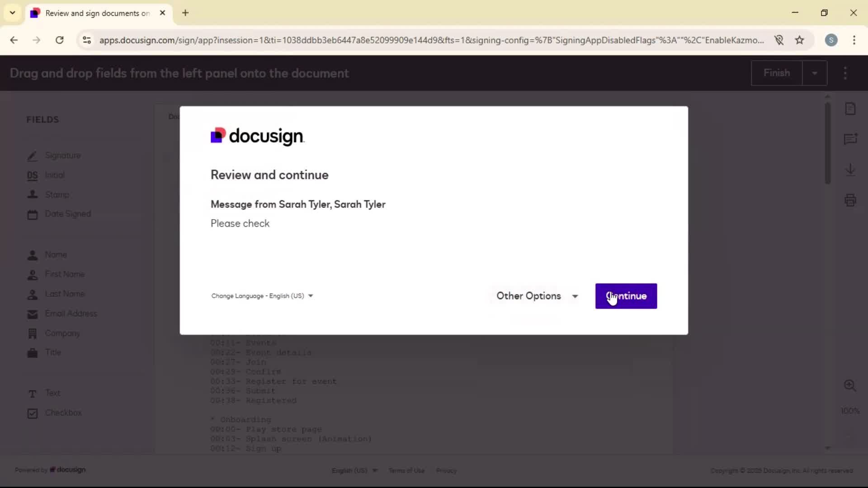Select the Initial field
This screenshot has height=488, width=868.
pos(46,175)
